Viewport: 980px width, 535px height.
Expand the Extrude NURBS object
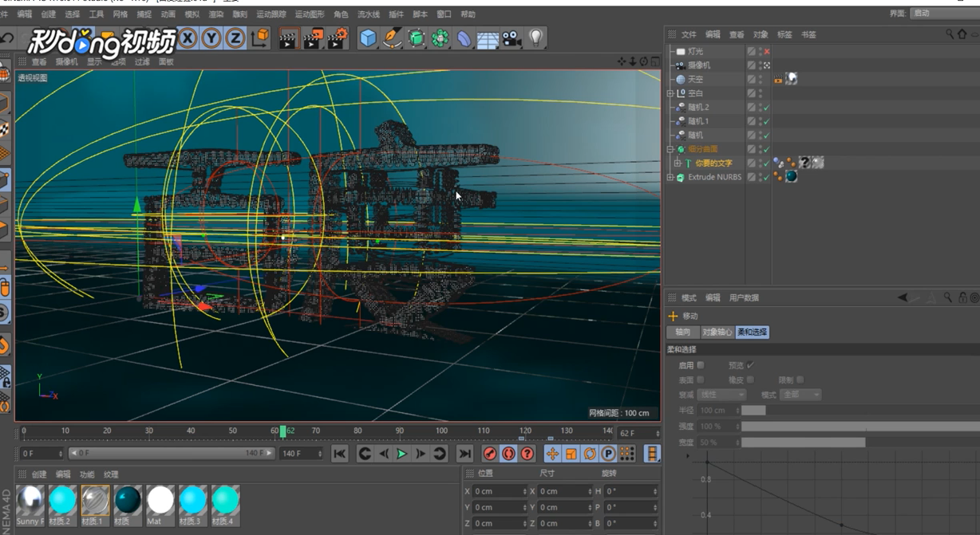[x=671, y=178]
